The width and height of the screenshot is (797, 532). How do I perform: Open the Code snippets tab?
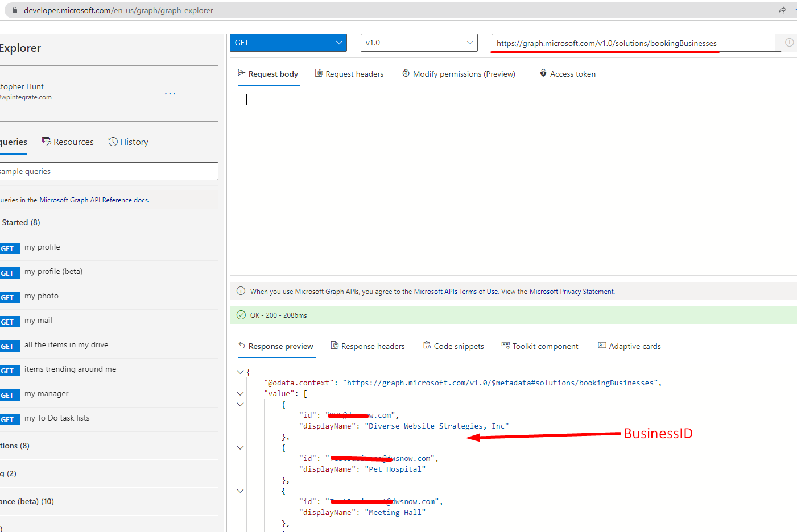453,346
